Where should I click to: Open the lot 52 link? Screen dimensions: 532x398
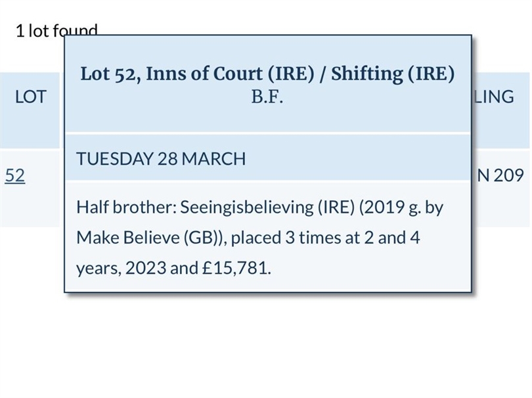pos(15,175)
